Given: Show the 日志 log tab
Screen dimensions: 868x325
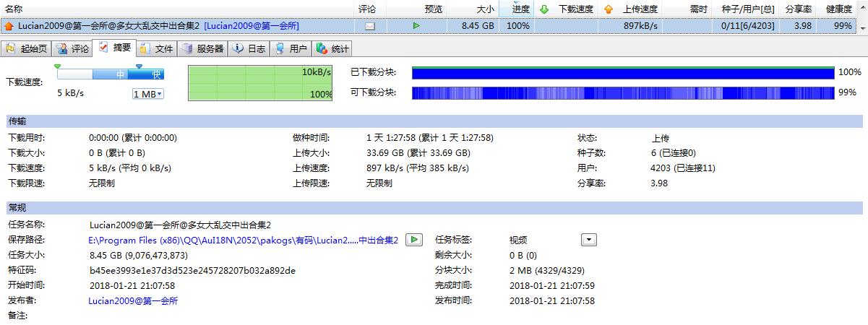Looking at the screenshot, I should pyautogui.click(x=249, y=49).
